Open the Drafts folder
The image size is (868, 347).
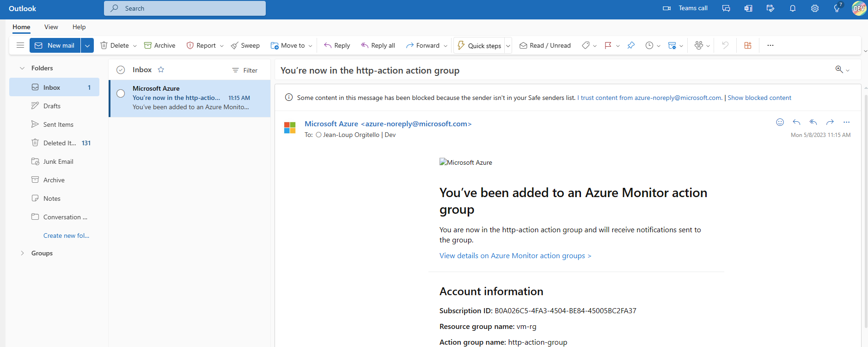pos(54,106)
